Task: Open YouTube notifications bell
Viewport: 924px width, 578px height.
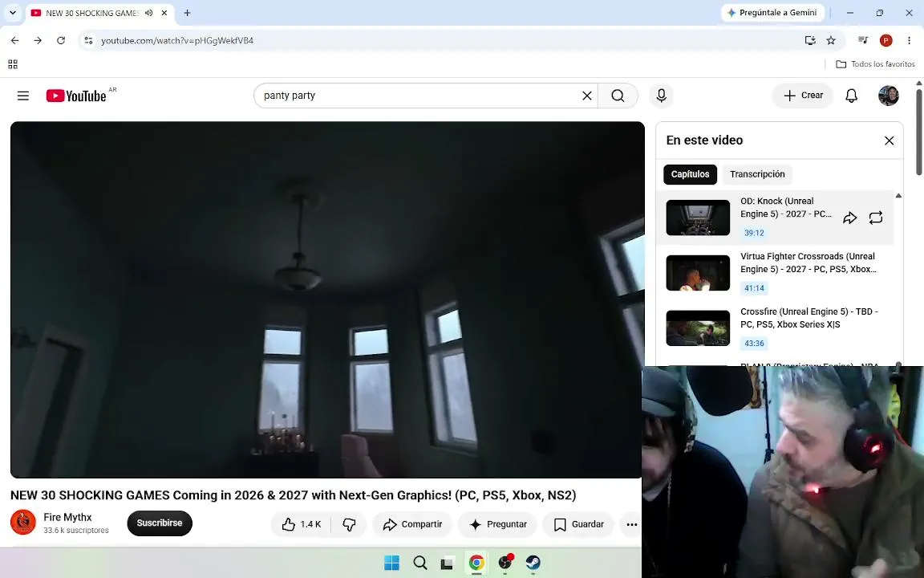Action: coord(852,96)
